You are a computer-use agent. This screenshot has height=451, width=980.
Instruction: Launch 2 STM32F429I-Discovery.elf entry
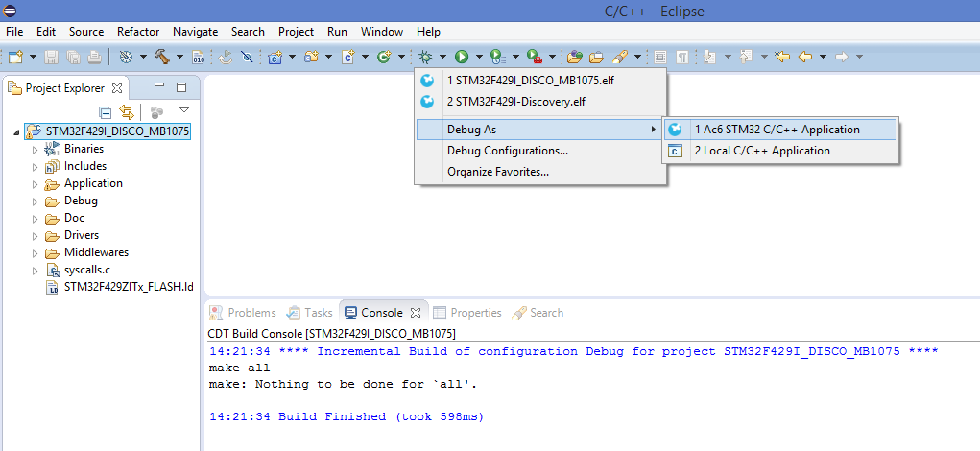click(540, 101)
